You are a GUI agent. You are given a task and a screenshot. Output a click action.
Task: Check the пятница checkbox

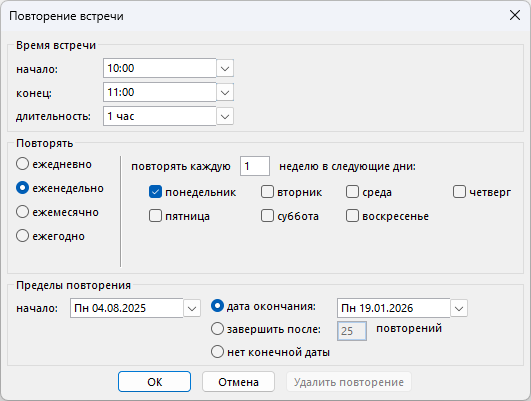point(155,216)
